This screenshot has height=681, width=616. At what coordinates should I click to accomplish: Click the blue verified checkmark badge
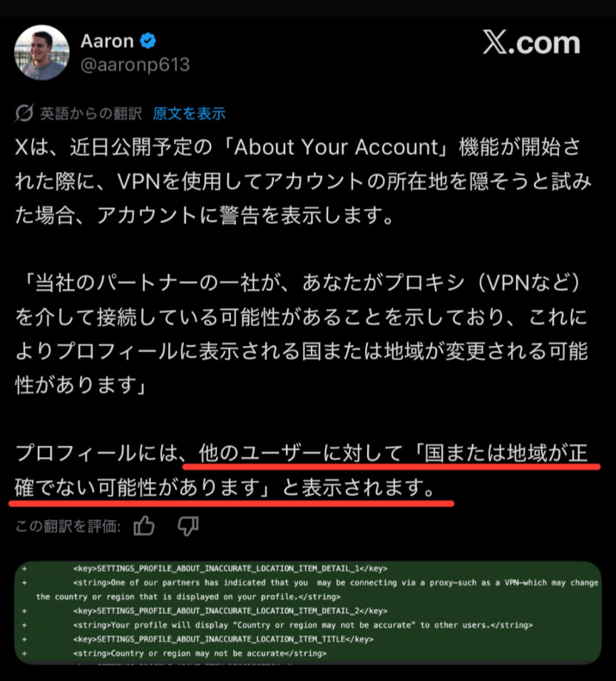[x=148, y=41]
